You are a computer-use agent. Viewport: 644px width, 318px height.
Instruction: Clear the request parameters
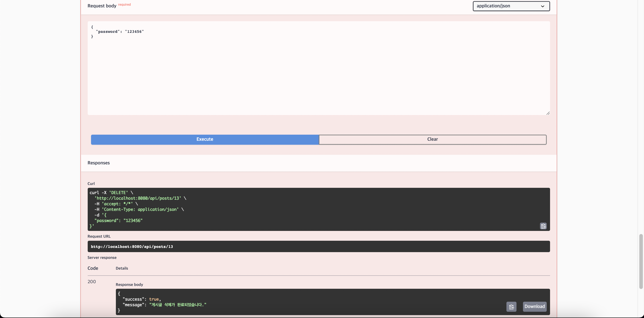tap(432, 139)
